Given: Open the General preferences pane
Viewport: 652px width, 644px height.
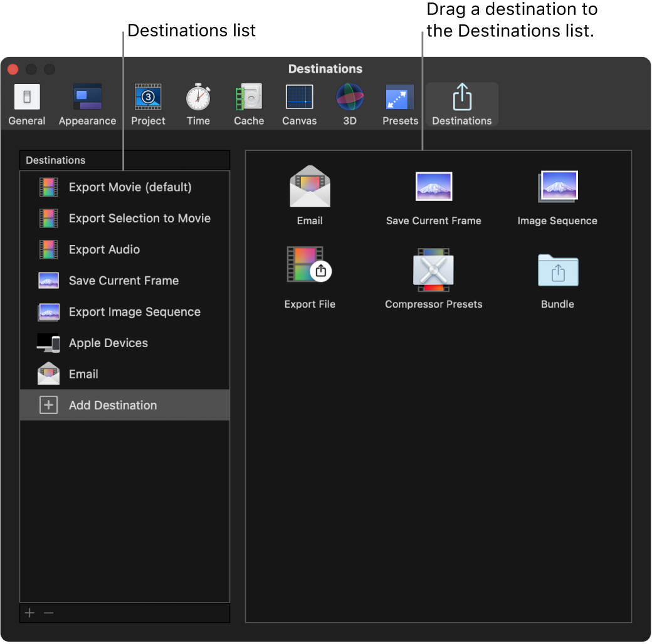Looking at the screenshot, I should (26, 100).
